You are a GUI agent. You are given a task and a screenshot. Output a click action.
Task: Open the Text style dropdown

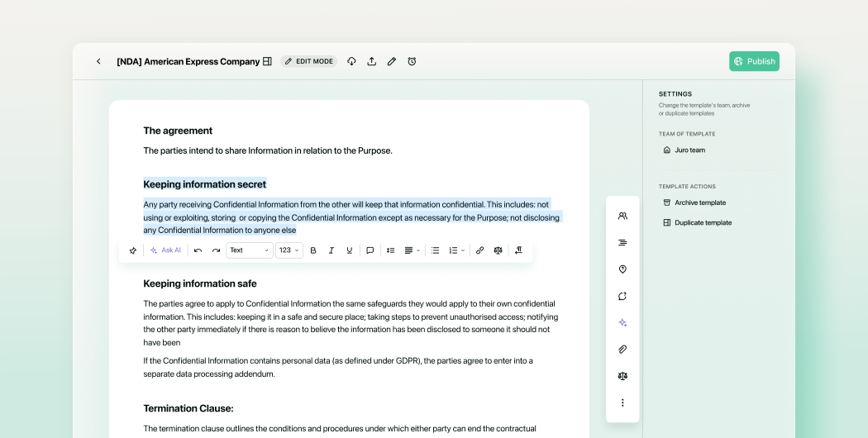(250, 250)
